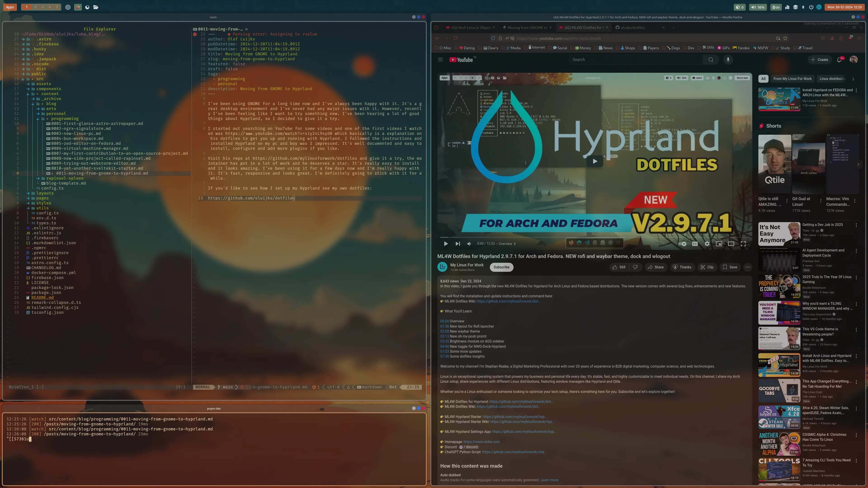Enter fullscreen video mode

(743, 244)
